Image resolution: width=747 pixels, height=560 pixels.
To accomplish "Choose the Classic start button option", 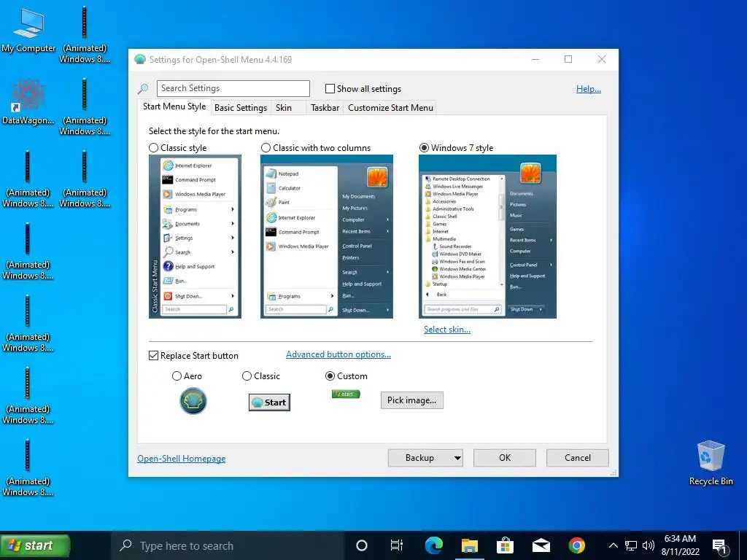I will [247, 376].
